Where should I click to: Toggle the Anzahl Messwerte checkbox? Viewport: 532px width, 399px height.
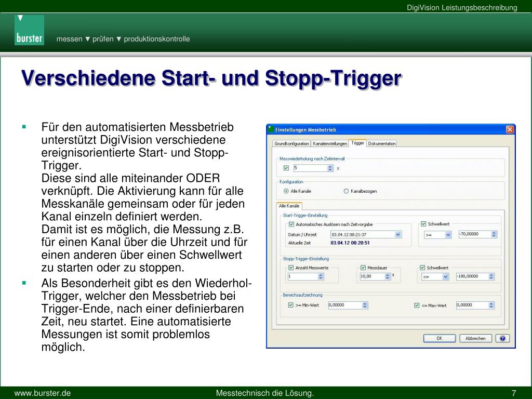(x=291, y=268)
